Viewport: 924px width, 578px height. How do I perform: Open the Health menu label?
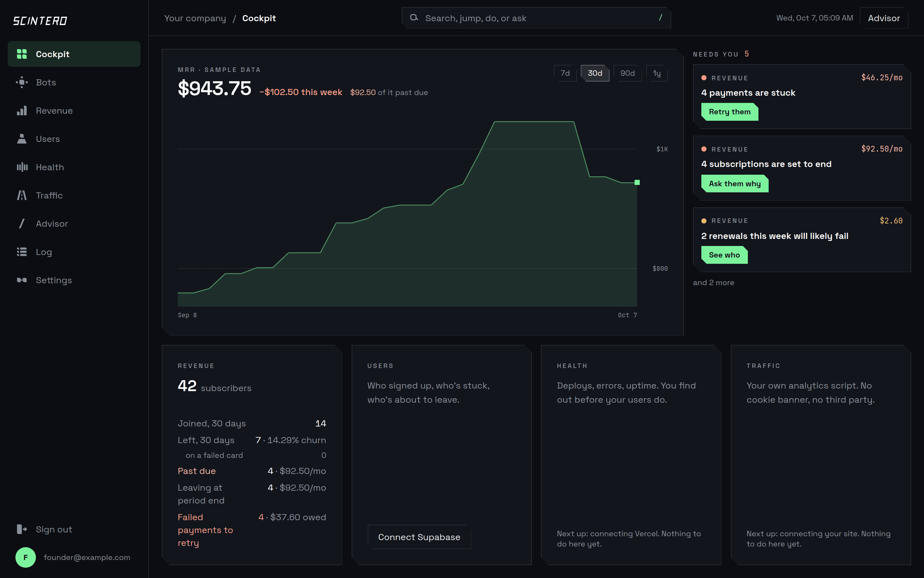[x=50, y=167]
